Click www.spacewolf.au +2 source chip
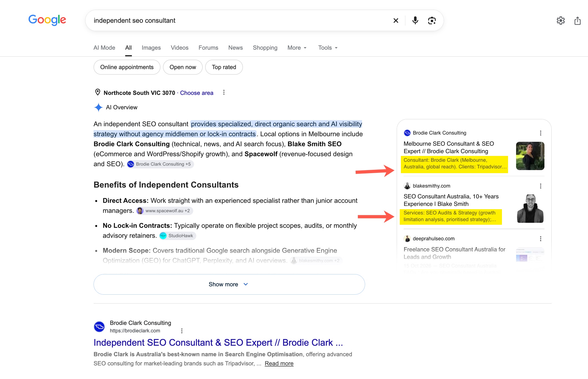The width and height of the screenshot is (588, 379). [x=165, y=211]
